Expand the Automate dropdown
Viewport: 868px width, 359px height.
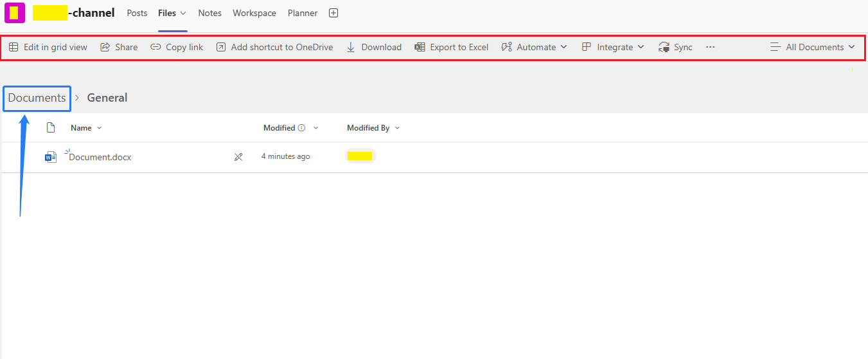pos(535,47)
